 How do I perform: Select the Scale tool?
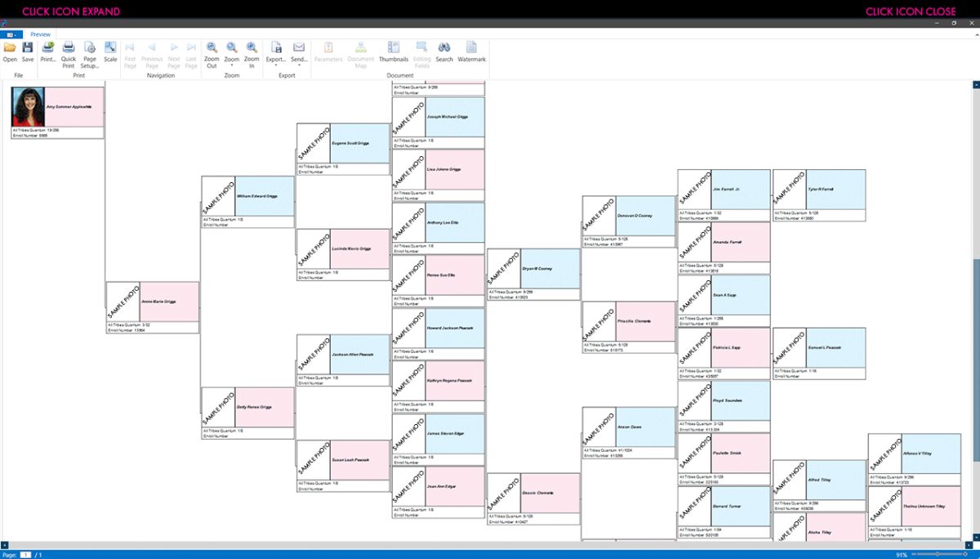coord(110,52)
